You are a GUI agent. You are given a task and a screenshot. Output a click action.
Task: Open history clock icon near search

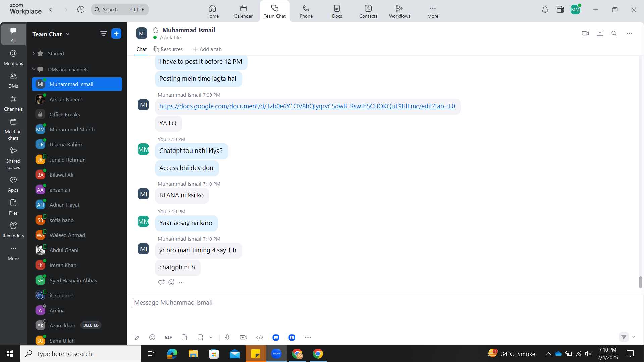point(80,9)
